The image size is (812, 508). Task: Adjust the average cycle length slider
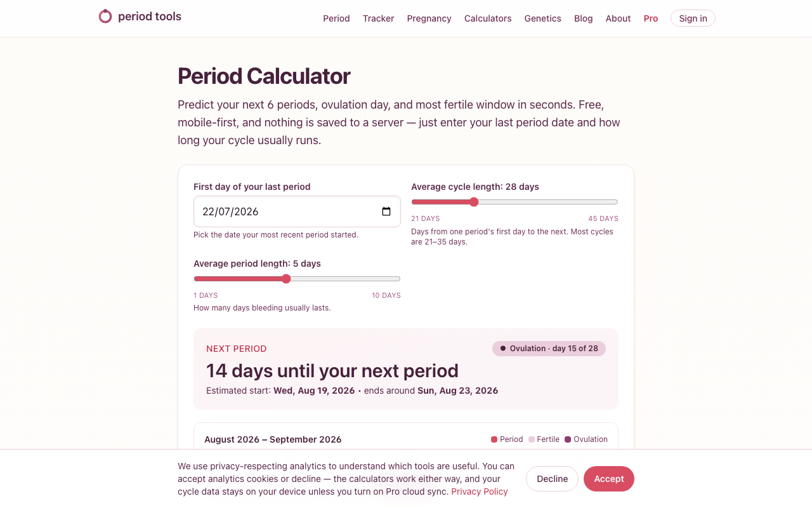click(x=514, y=202)
